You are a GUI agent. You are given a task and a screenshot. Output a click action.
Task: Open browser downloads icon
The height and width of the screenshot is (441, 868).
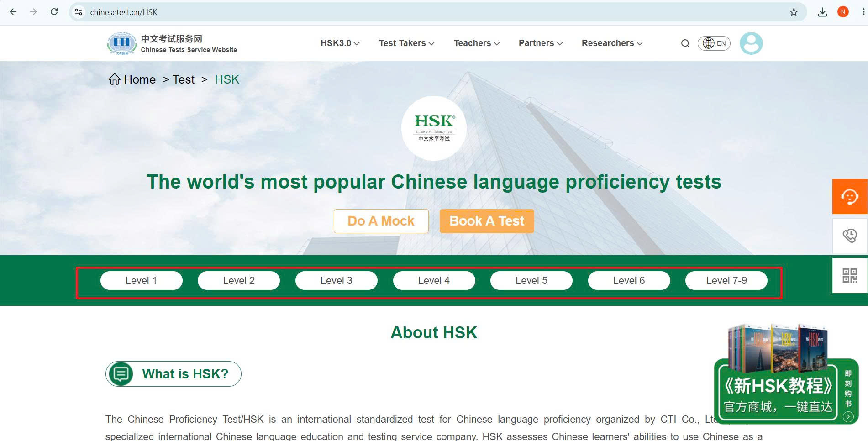[822, 12]
